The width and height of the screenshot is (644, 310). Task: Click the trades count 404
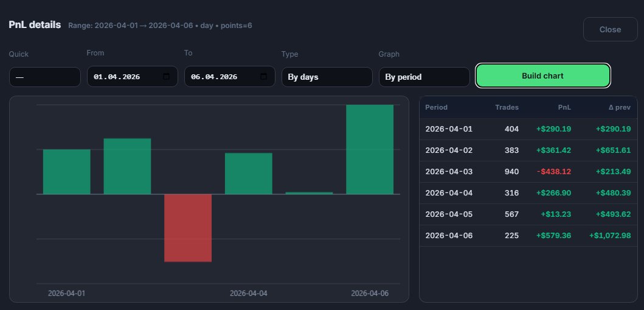click(x=512, y=129)
